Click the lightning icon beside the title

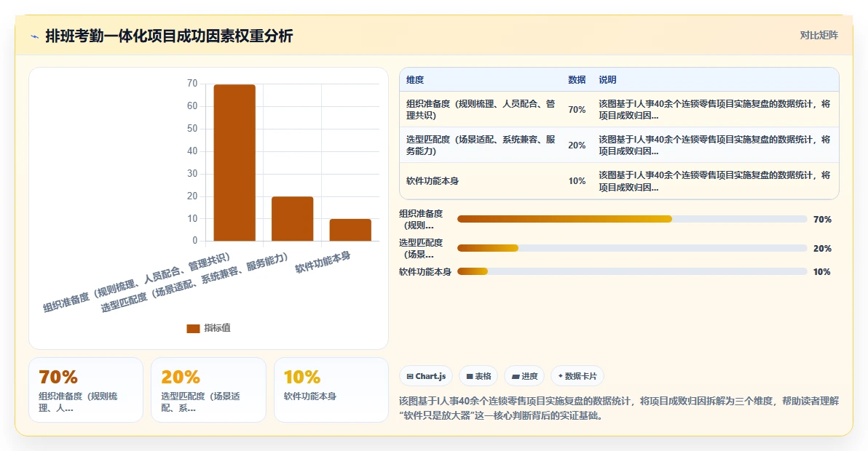click(35, 36)
